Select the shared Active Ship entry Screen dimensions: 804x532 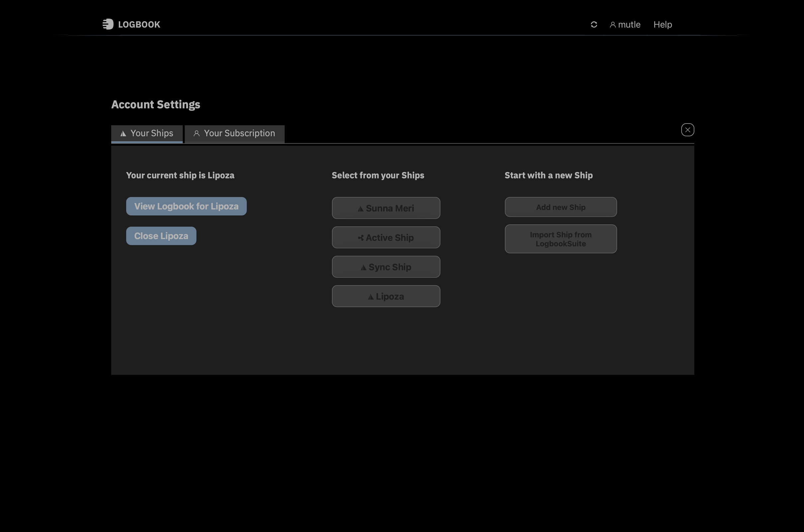[386, 237]
